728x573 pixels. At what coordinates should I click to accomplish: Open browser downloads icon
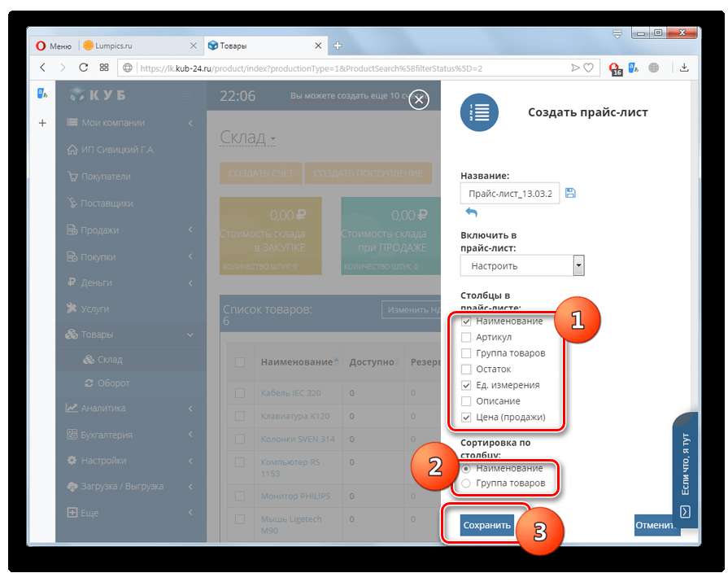(684, 68)
